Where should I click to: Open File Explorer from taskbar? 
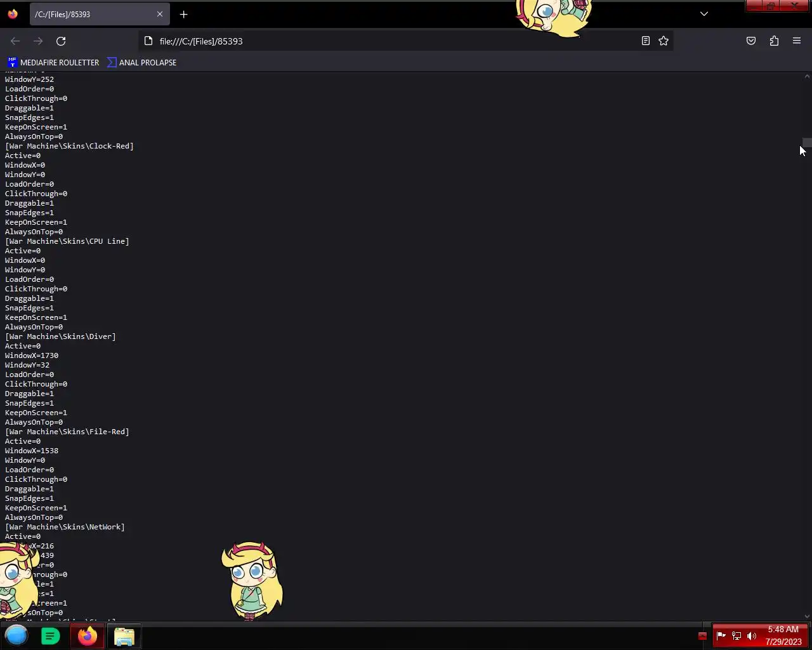(x=124, y=636)
